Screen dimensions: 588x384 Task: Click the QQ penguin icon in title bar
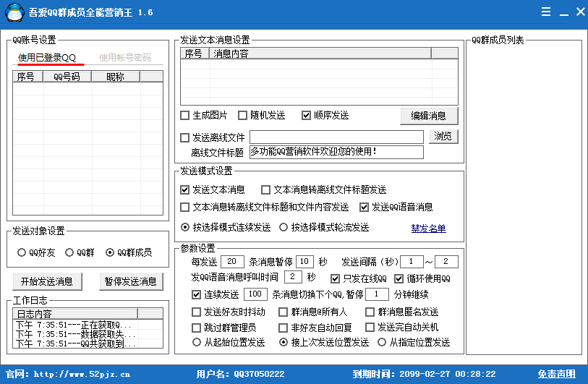13,12
